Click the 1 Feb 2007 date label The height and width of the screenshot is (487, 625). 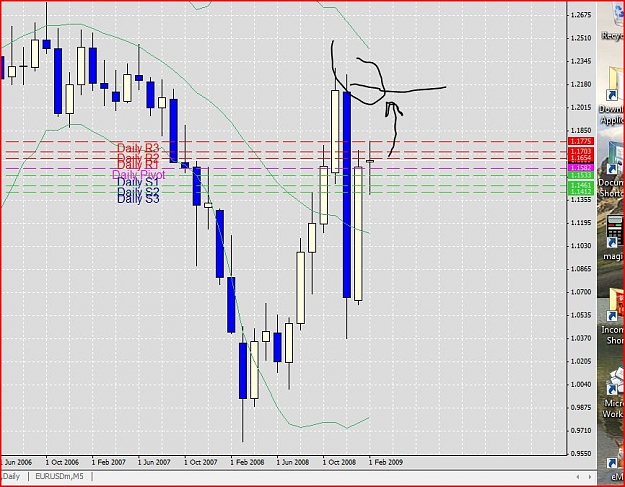coord(108,462)
